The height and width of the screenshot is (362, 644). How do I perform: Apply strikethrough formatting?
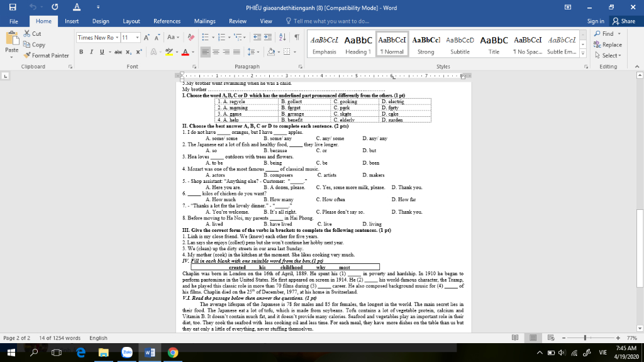pos(118,52)
